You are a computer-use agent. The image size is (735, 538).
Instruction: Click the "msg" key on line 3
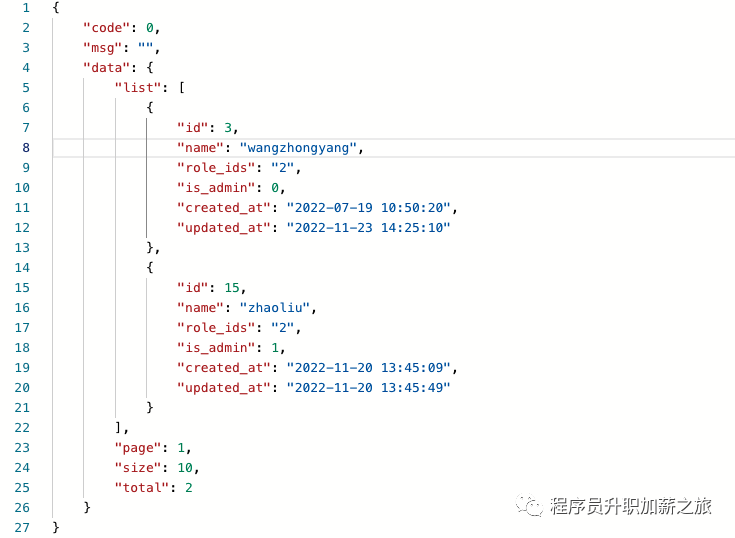tap(103, 47)
